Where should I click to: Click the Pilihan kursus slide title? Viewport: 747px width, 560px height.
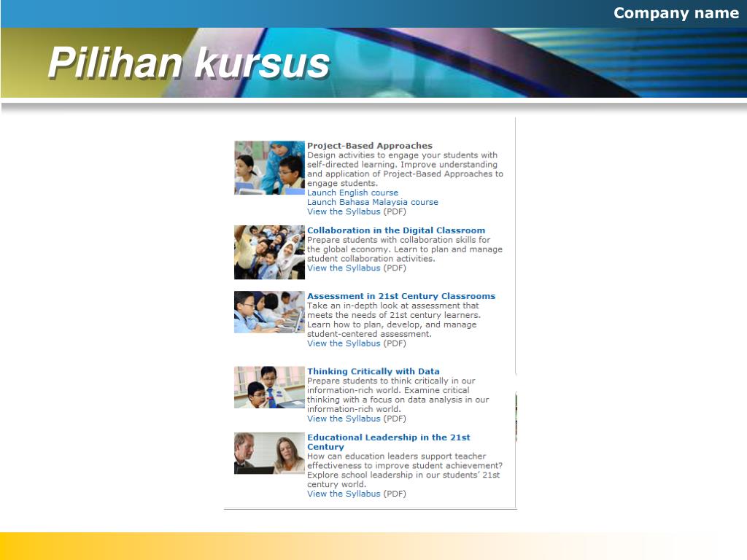coord(189,63)
